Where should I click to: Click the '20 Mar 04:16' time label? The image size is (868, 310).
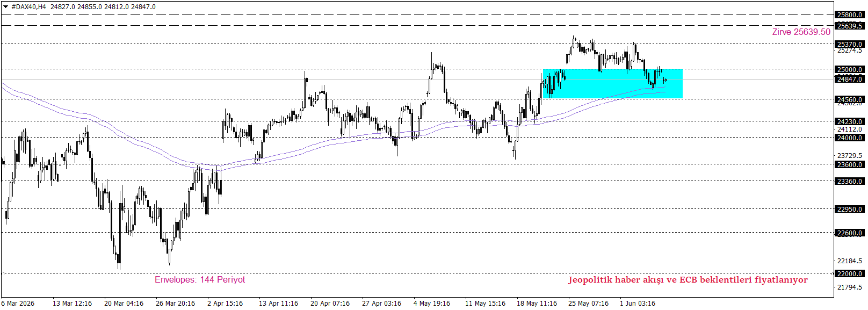(124, 304)
